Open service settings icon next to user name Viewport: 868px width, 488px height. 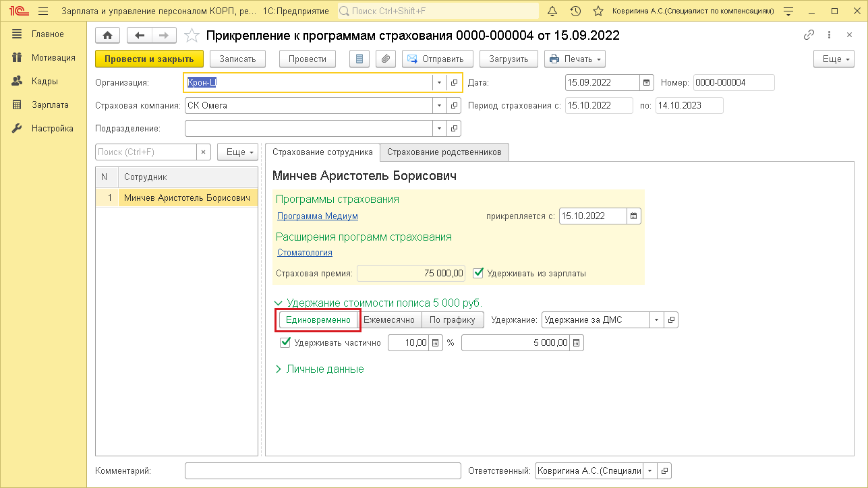787,11
